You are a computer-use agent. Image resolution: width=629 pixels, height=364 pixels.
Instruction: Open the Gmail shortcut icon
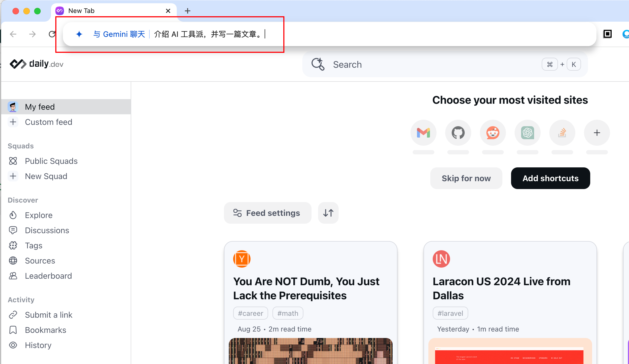[423, 133]
